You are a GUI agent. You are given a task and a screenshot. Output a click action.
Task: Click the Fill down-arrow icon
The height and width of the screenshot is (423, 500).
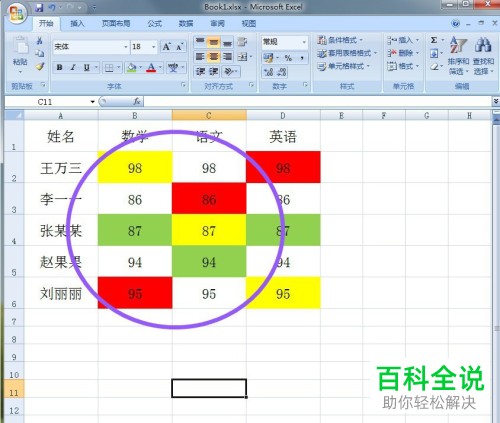pyautogui.click(x=434, y=53)
